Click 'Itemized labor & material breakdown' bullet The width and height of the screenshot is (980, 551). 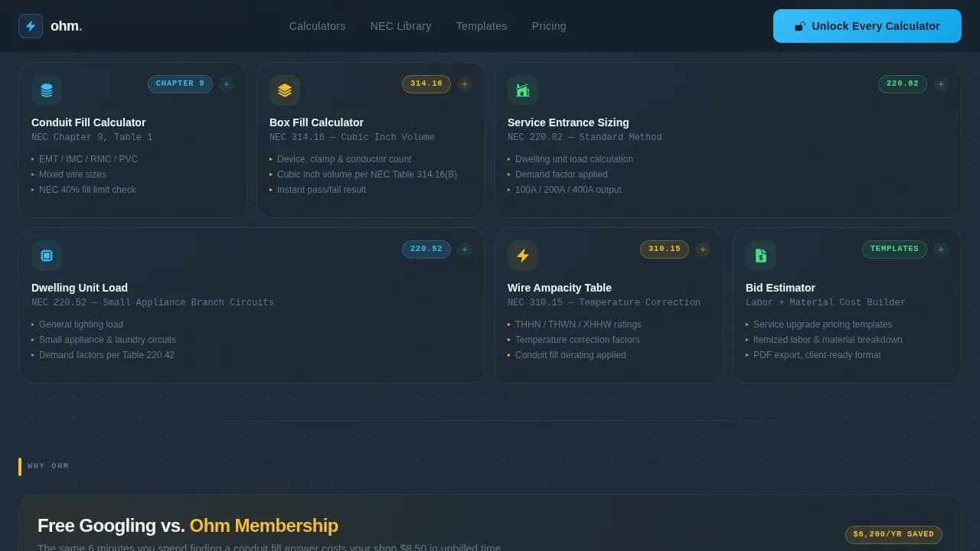[x=828, y=340]
